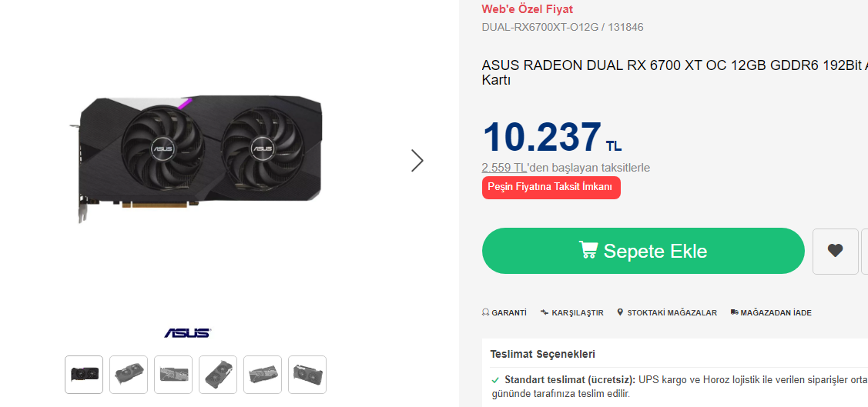Image resolution: width=868 pixels, height=407 pixels.
Task: Click the shopping cart icon in Sepete Ekle
Action: 588,250
